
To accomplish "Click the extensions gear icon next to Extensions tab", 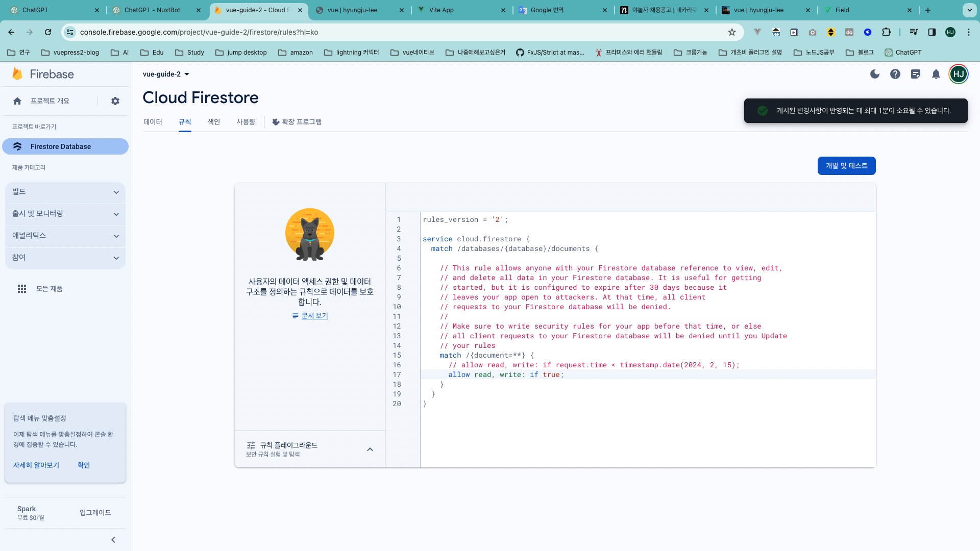I will tap(276, 122).
